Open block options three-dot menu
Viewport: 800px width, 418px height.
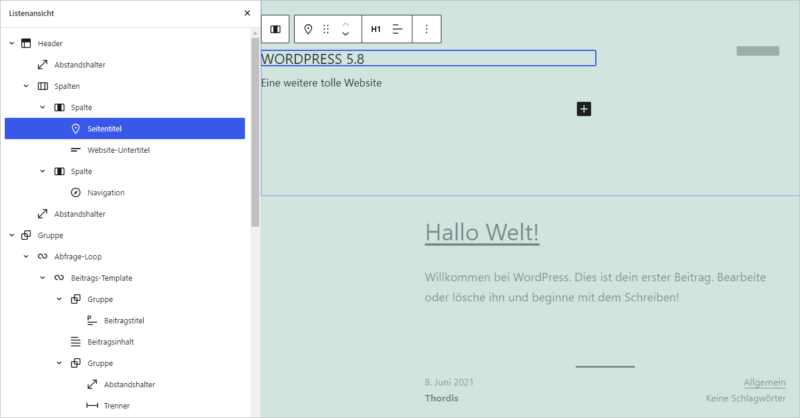pos(427,29)
